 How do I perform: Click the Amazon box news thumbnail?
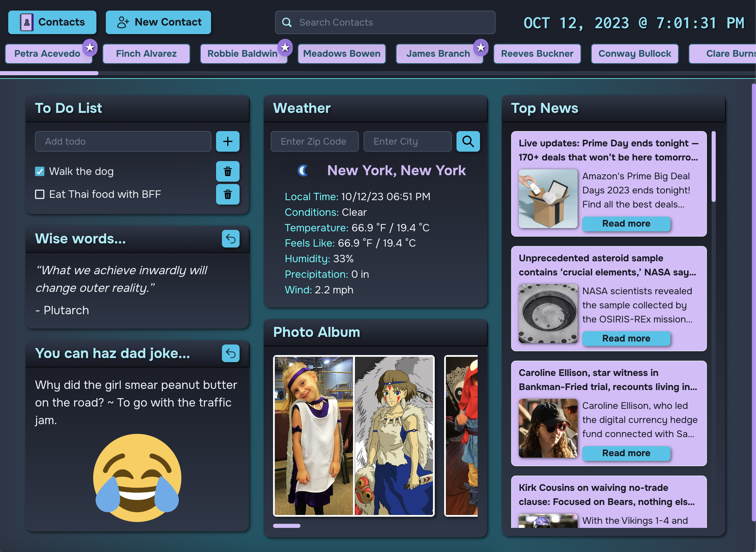pyautogui.click(x=548, y=198)
